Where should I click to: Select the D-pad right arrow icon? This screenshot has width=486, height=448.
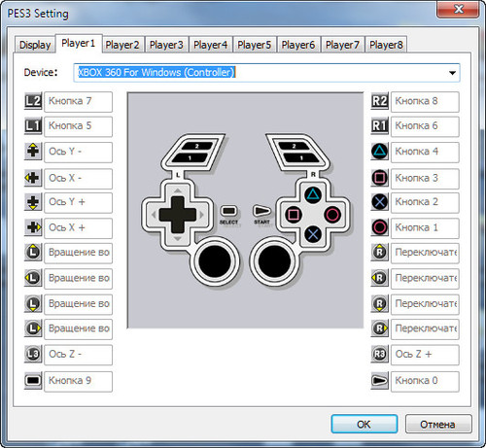(x=33, y=227)
